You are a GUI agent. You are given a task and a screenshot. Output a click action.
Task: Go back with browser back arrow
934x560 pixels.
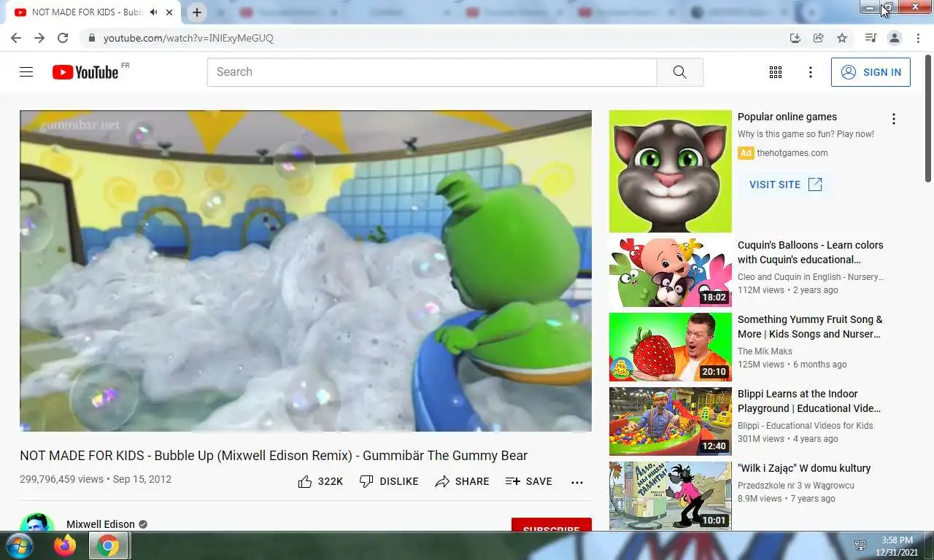[16, 38]
